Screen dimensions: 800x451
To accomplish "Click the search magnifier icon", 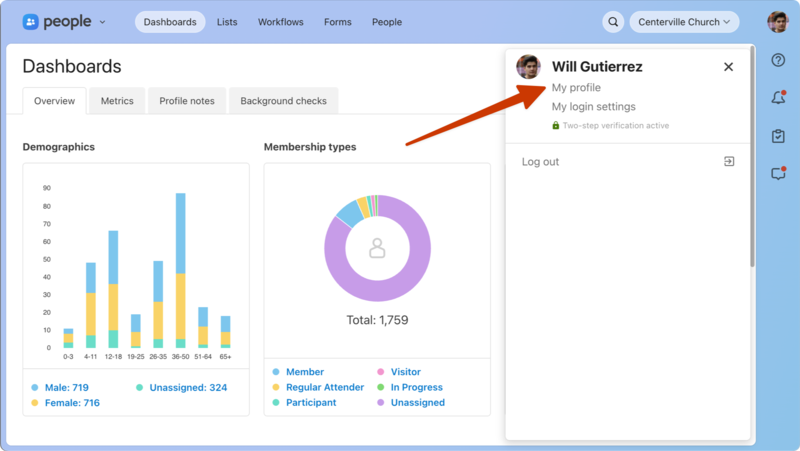I will tap(613, 22).
